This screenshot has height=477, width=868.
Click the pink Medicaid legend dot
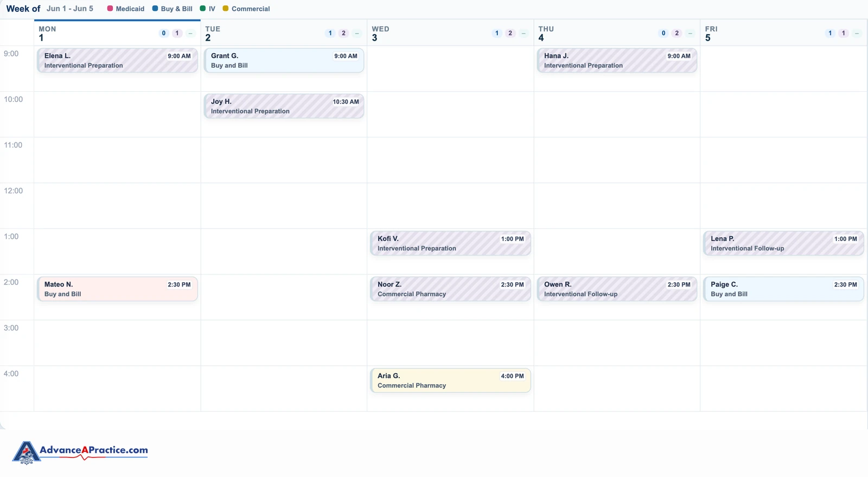[x=110, y=9]
